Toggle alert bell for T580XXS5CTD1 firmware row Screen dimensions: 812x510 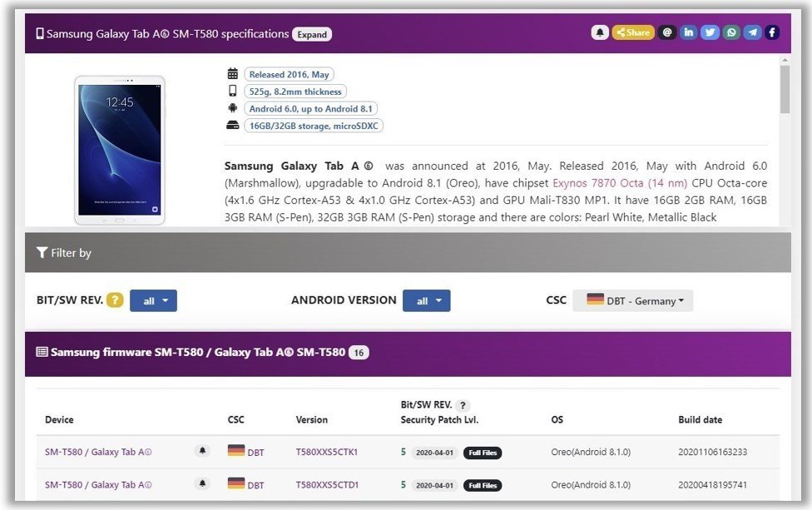tap(202, 484)
